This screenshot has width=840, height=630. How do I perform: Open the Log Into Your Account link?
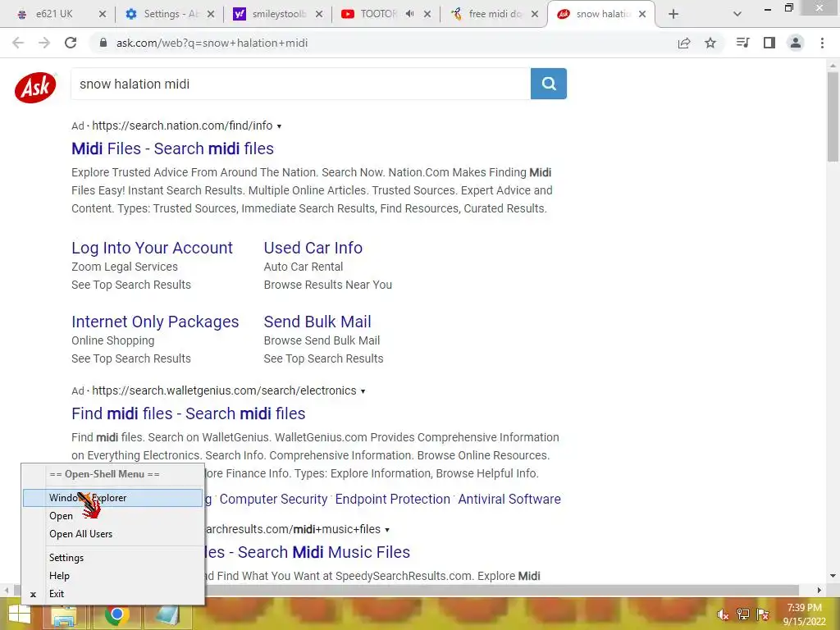pyautogui.click(x=152, y=248)
